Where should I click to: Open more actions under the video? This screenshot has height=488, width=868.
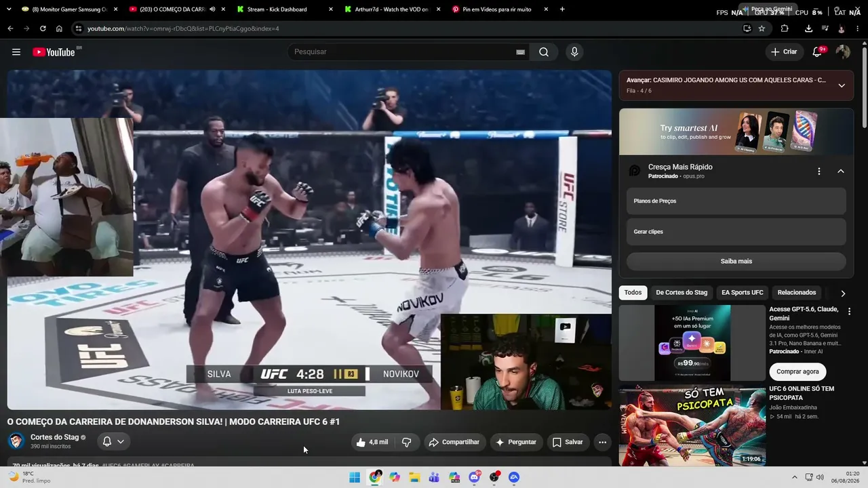point(602,442)
